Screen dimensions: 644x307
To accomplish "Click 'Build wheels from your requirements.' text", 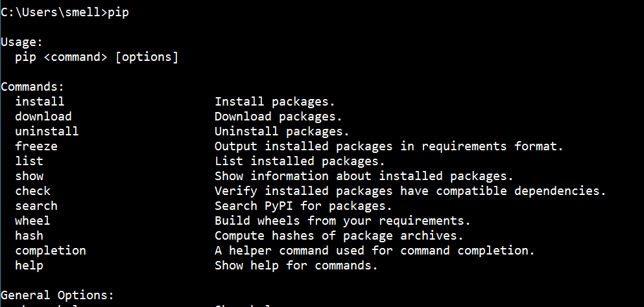I will 342,221.
